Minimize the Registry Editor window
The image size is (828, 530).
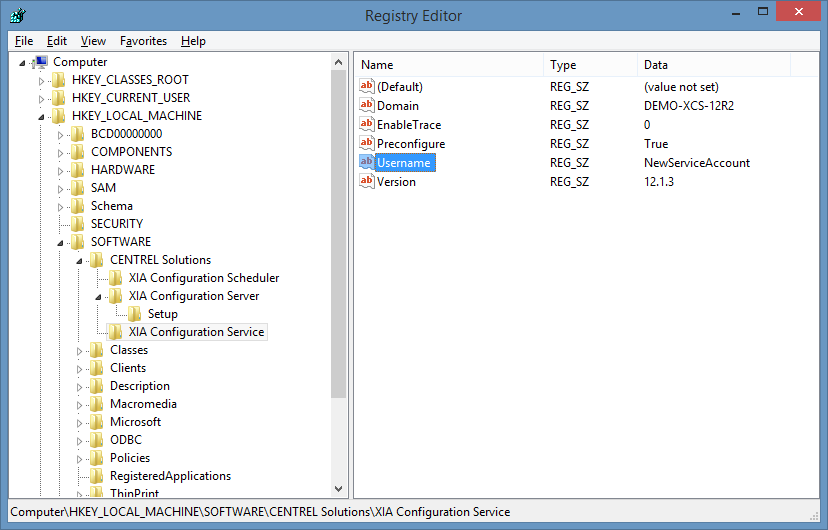736,13
